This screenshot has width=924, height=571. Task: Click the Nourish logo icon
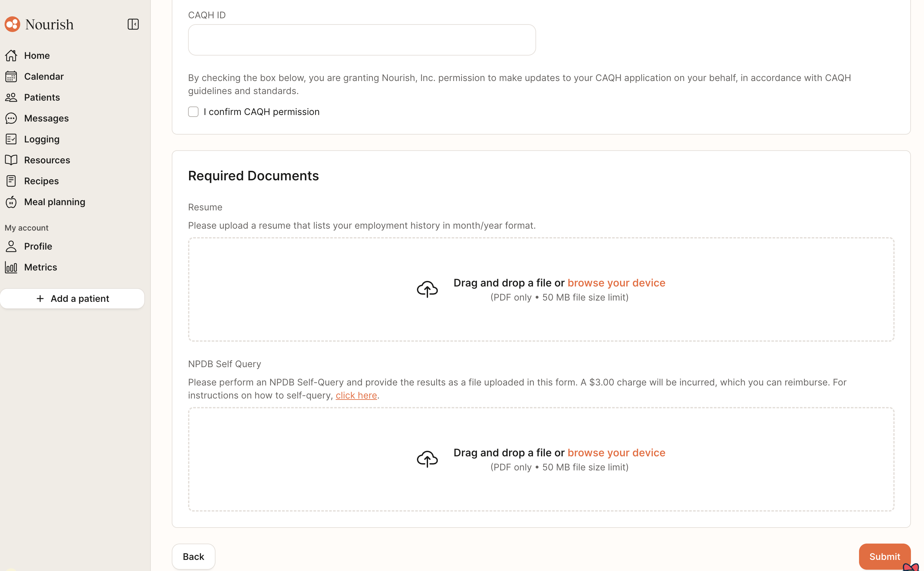[x=12, y=24]
